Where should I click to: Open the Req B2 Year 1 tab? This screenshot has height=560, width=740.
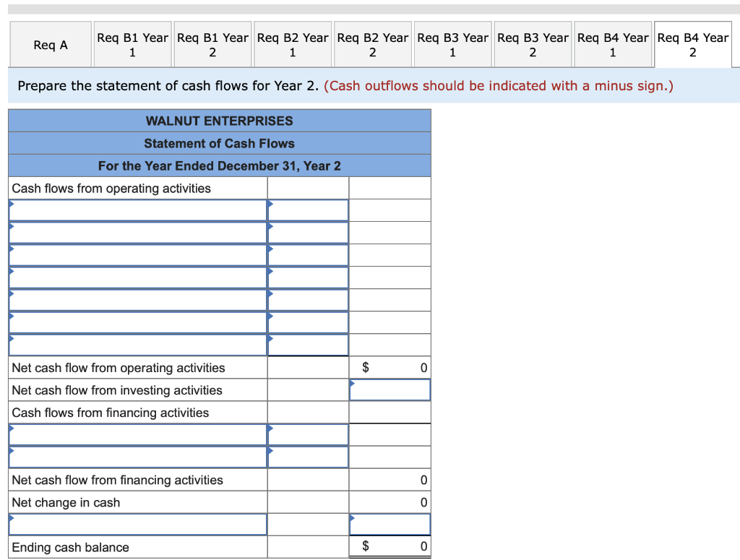tap(293, 44)
